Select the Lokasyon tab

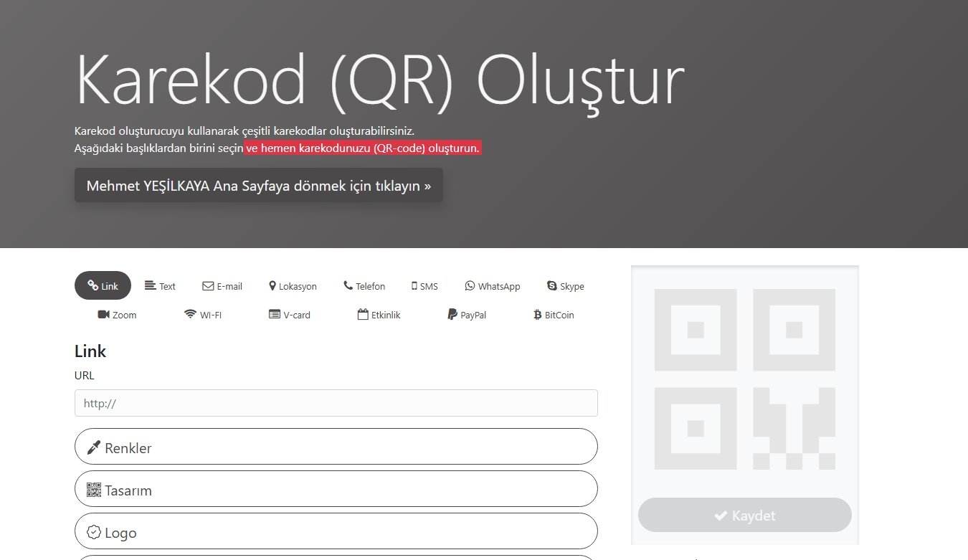pyautogui.click(x=293, y=285)
